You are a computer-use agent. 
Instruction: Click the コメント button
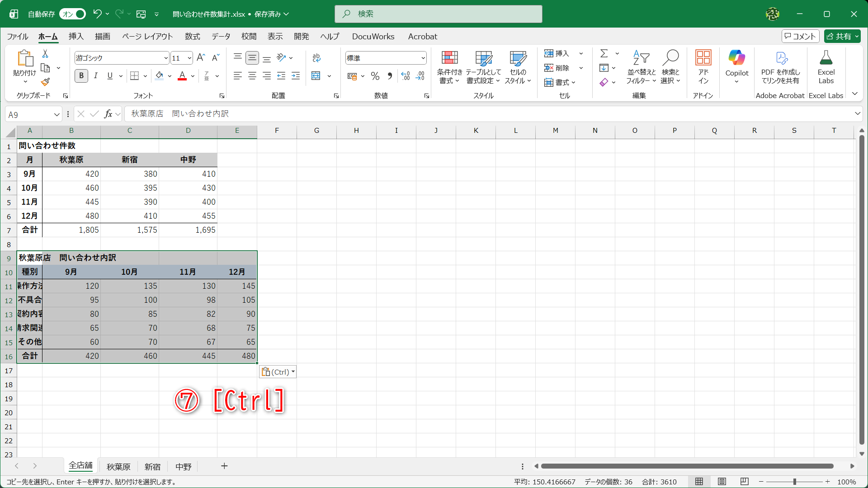800,37
